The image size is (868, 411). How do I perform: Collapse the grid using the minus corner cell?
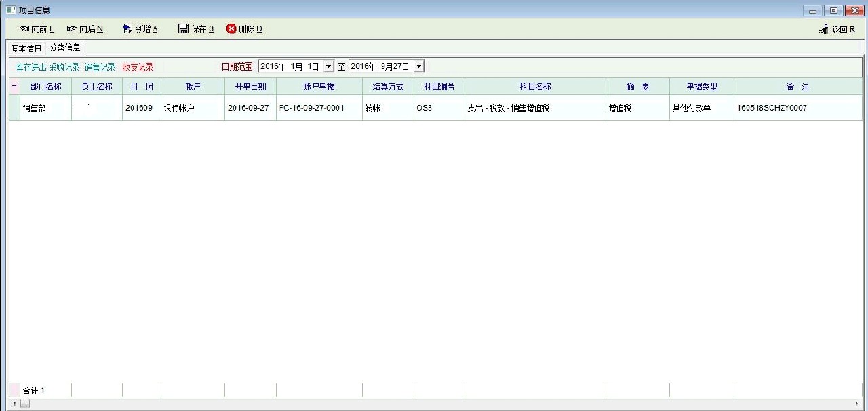click(14, 87)
